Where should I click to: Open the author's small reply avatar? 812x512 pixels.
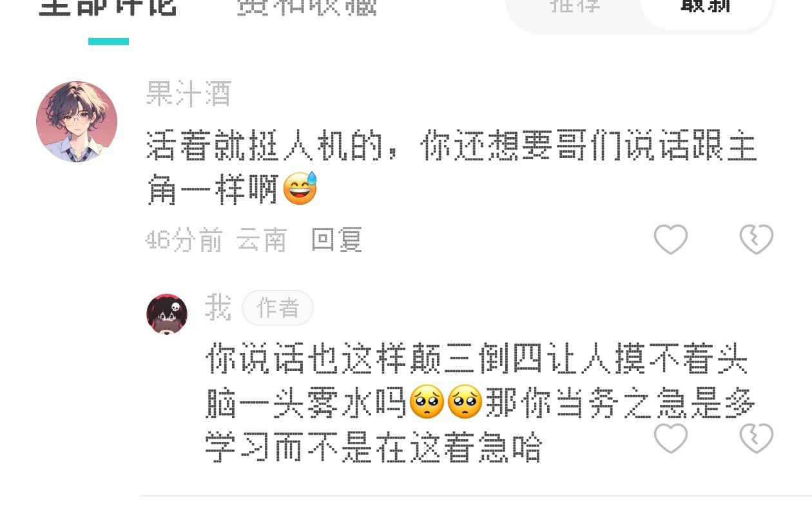click(x=168, y=314)
